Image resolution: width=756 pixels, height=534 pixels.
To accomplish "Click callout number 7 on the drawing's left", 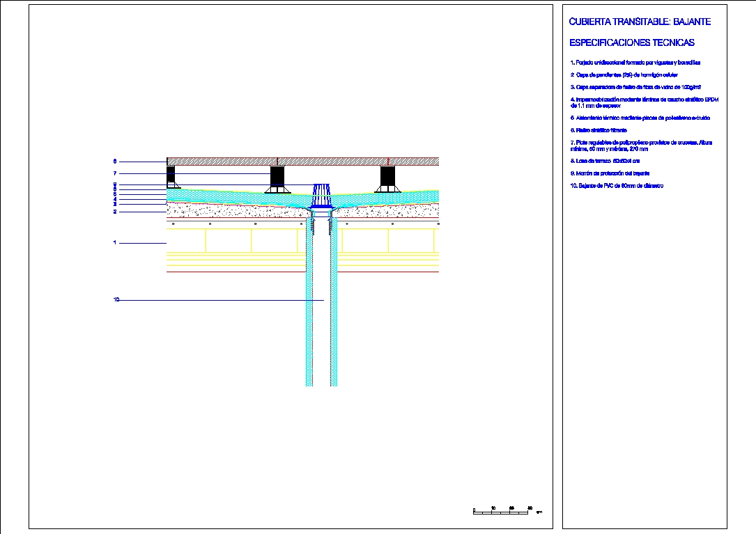I will [x=115, y=173].
